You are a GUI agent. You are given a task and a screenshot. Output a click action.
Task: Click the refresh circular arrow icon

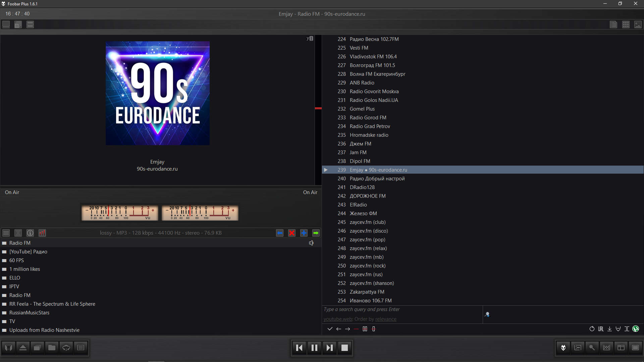click(592, 329)
